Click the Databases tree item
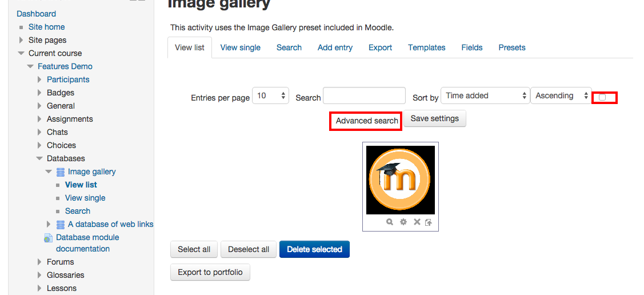The width and height of the screenshot is (644, 295). (x=66, y=158)
